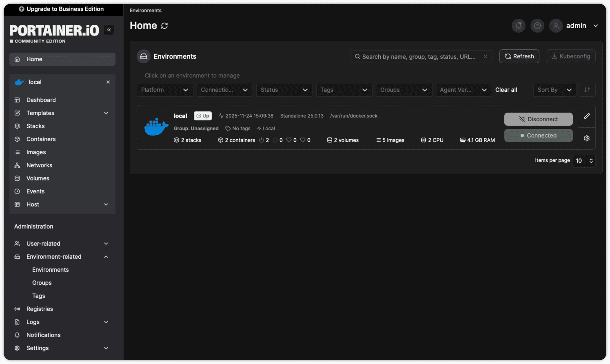Image resolution: width=610 pixels, height=364 pixels.
Task: Close the local environment with X icon
Action: point(108,82)
